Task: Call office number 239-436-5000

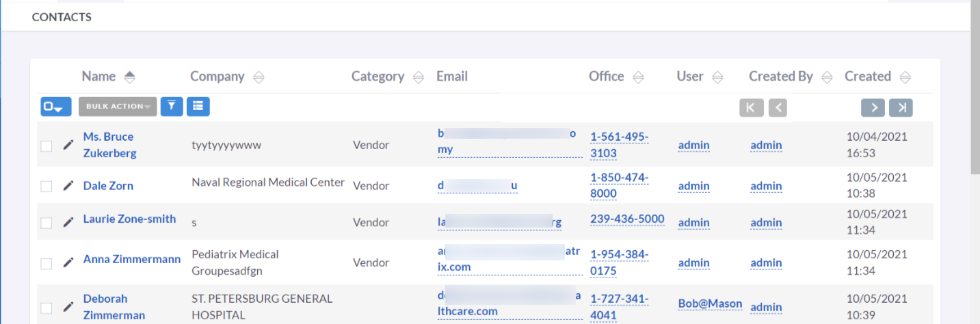Action: (x=627, y=219)
